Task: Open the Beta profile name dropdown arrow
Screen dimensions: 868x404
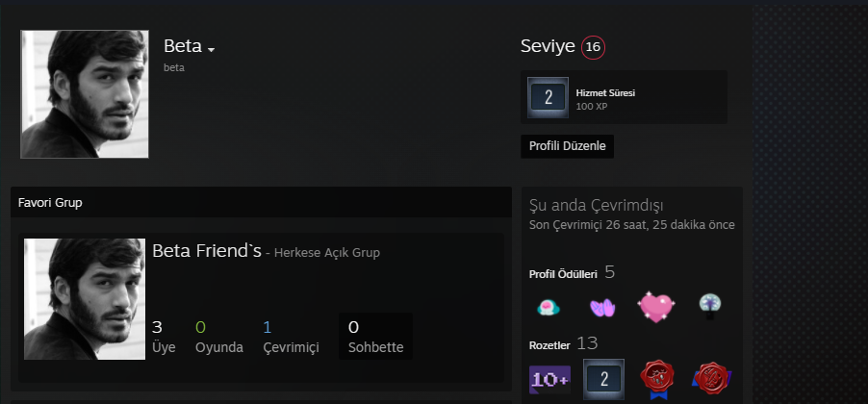Action: [211, 50]
